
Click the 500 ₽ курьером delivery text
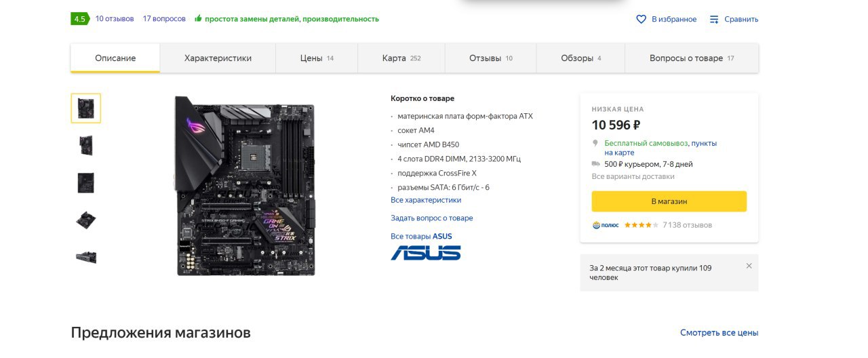pos(648,164)
